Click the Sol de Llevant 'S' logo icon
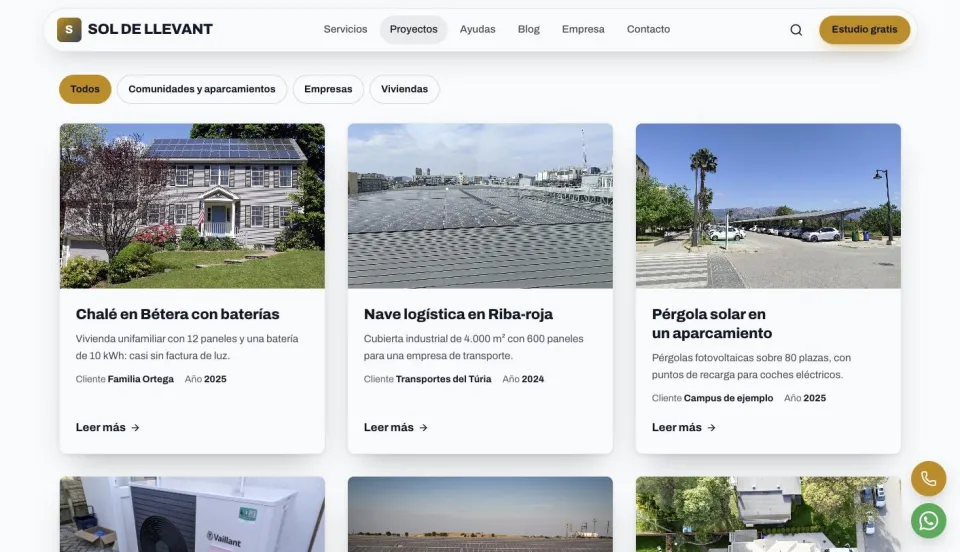The width and height of the screenshot is (960, 552). (x=69, y=29)
